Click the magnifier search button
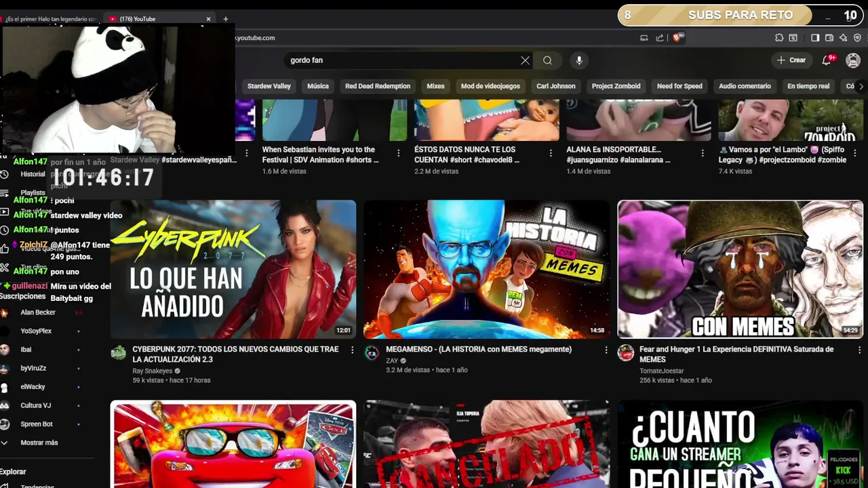 (x=547, y=60)
